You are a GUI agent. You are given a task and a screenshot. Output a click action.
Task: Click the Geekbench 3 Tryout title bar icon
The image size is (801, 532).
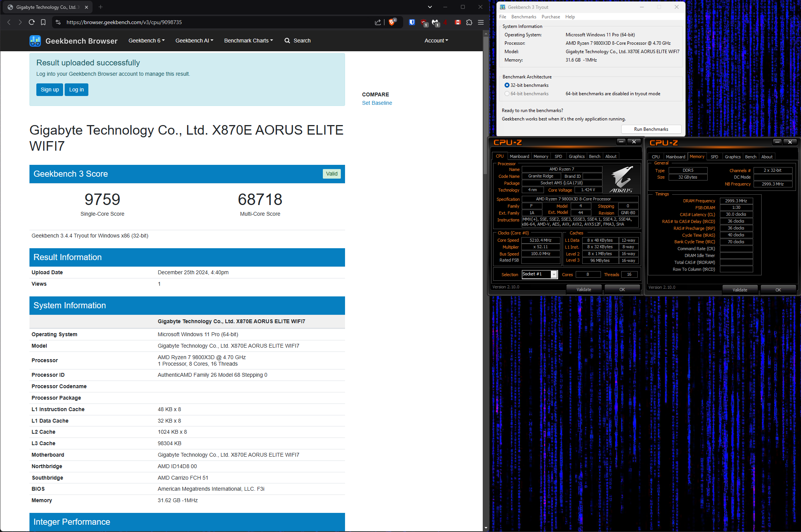[x=503, y=7]
